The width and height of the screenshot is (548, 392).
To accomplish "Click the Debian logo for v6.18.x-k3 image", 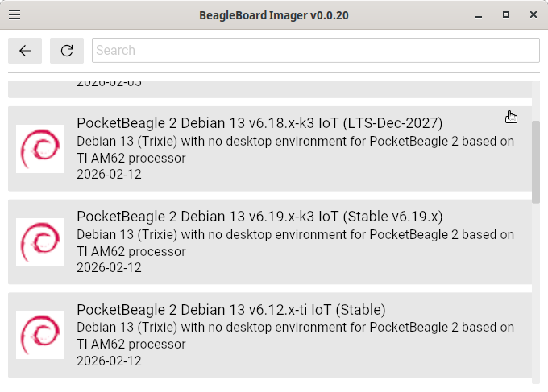I will pos(40,149).
